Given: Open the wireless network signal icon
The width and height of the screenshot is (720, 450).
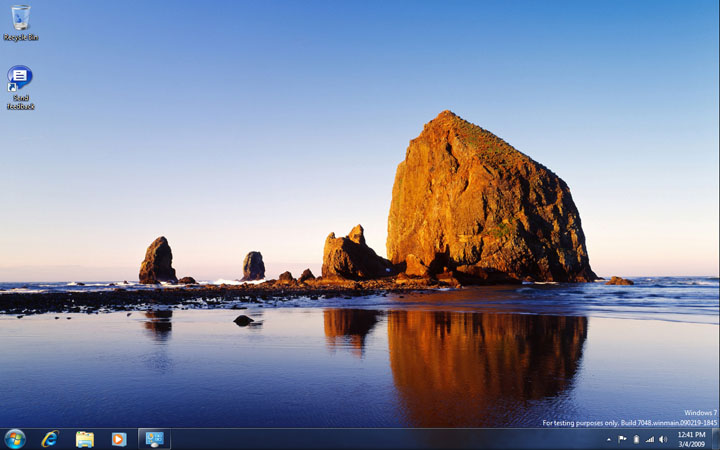Looking at the screenshot, I should pos(649,439).
